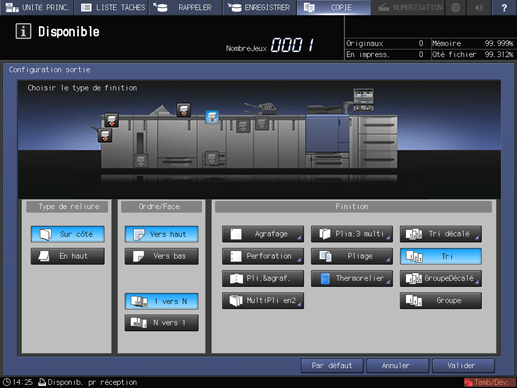Click the NombreJeux 0001 counter

270,45
